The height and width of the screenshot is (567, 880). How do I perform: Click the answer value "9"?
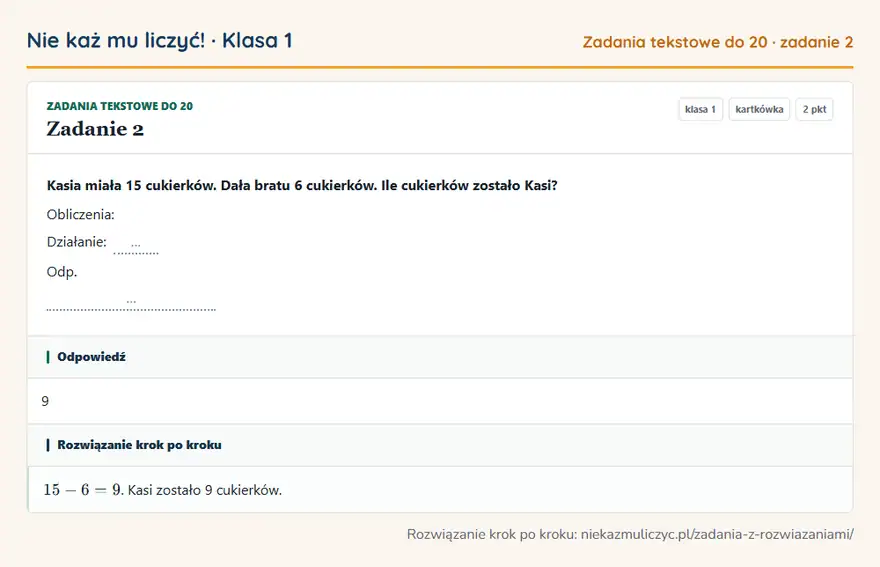click(x=45, y=401)
